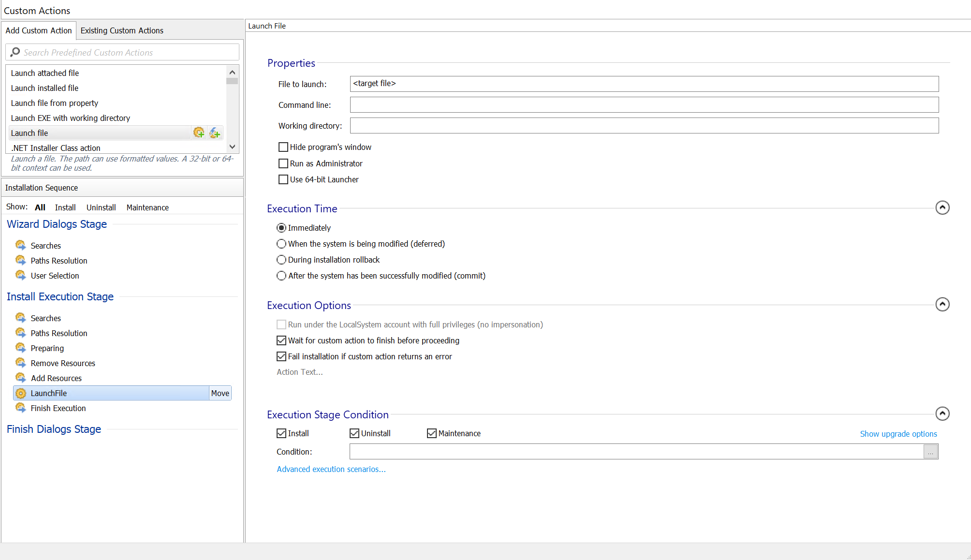This screenshot has height=560, width=971.
Task: Collapse the Execution Time section
Action: [942, 207]
